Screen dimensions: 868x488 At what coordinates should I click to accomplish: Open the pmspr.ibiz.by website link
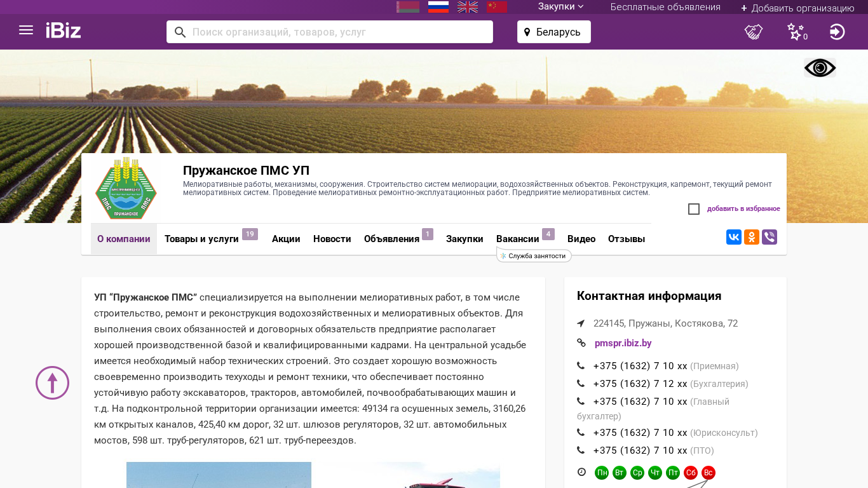click(623, 343)
